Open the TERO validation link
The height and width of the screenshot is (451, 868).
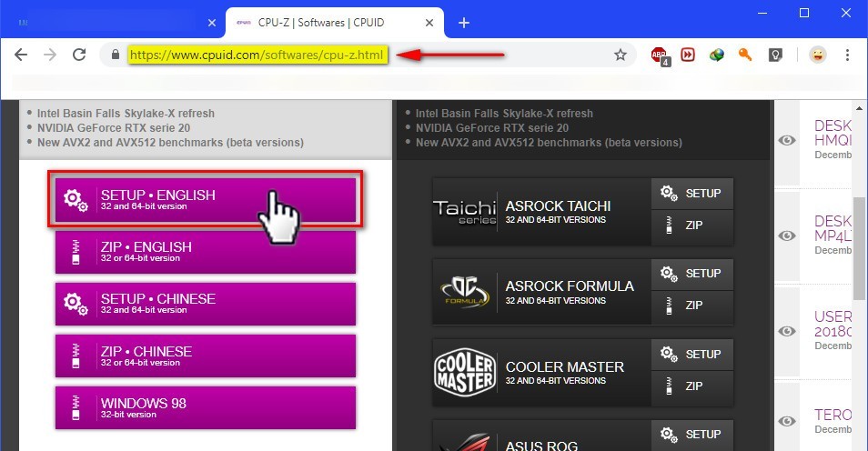point(833,415)
